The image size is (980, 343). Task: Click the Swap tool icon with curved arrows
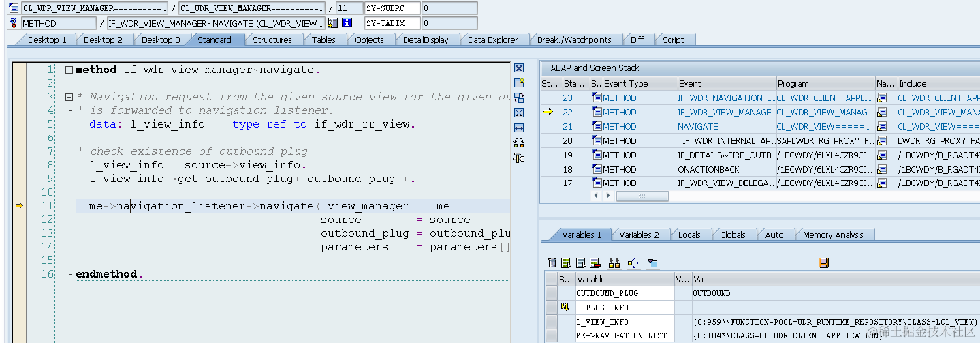tap(519, 143)
